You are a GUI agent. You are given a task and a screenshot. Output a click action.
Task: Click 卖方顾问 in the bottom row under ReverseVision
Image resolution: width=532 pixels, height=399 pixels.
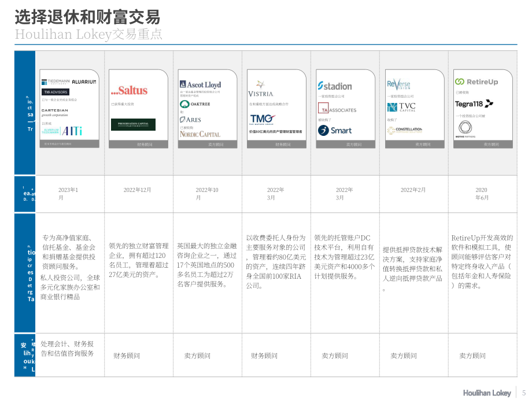tap(404, 356)
